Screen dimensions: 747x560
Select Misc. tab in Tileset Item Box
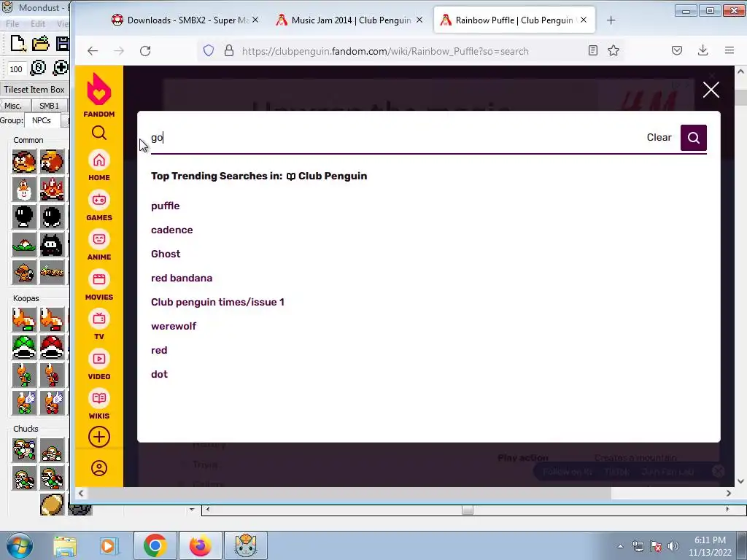(x=13, y=106)
